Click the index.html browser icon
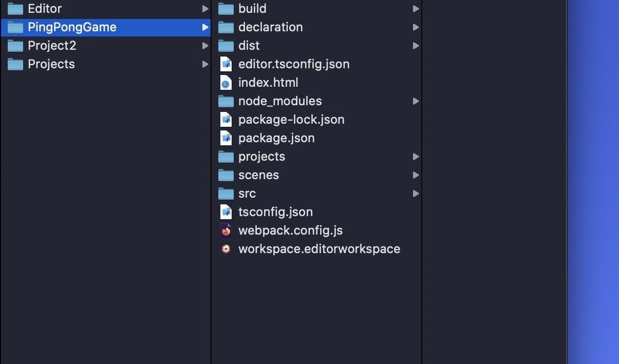Viewport: 619px width, 364px height. click(x=225, y=82)
